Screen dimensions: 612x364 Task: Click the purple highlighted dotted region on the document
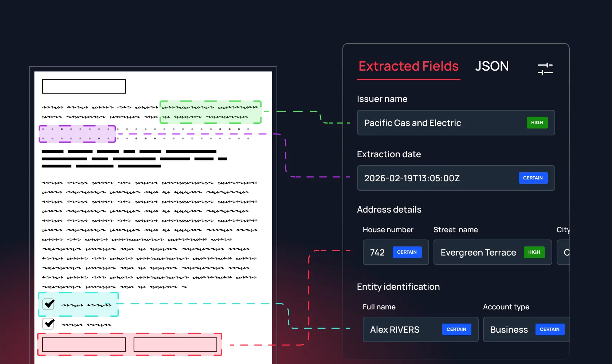pyautogui.click(x=77, y=134)
